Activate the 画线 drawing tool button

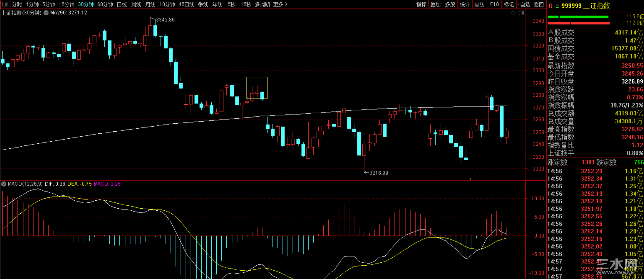tap(480, 4)
